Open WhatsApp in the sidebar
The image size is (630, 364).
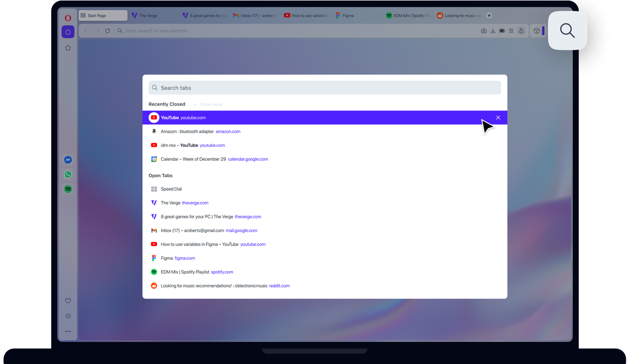(x=68, y=175)
